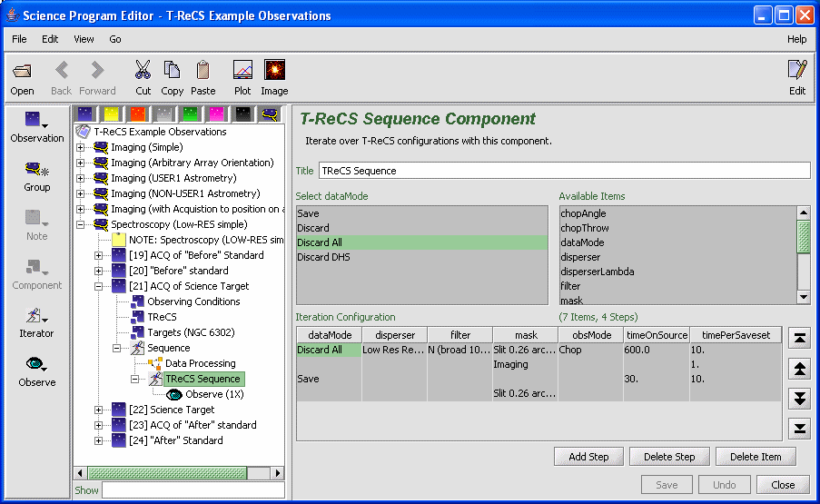The width and height of the screenshot is (820, 504).
Task: Click the green status filter swatch
Action: pyautogui.click(x=191, y=114)
